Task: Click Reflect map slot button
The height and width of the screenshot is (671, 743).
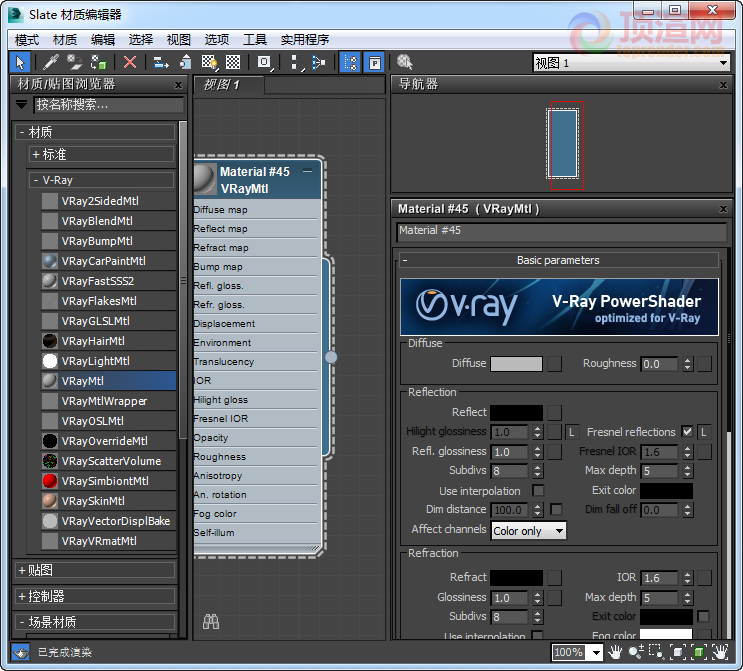Action: [x=554, y=413]
